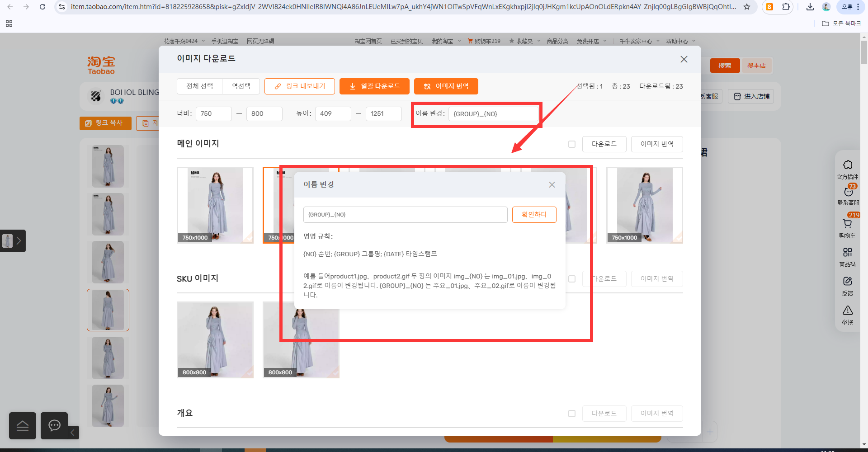Select first SKU image 800x800
868x452 pixels.
coord(215,340)
